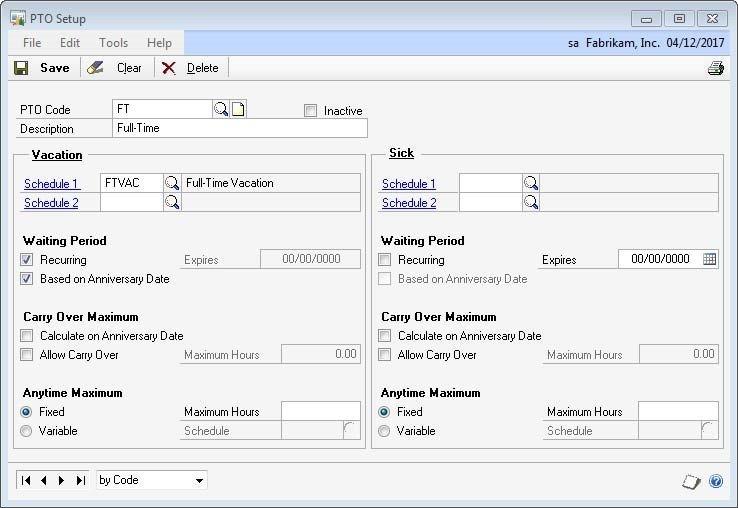Click the Sick Expires date field
The height and width of the screenshot is (508, 738).
[x=660, y=259]
